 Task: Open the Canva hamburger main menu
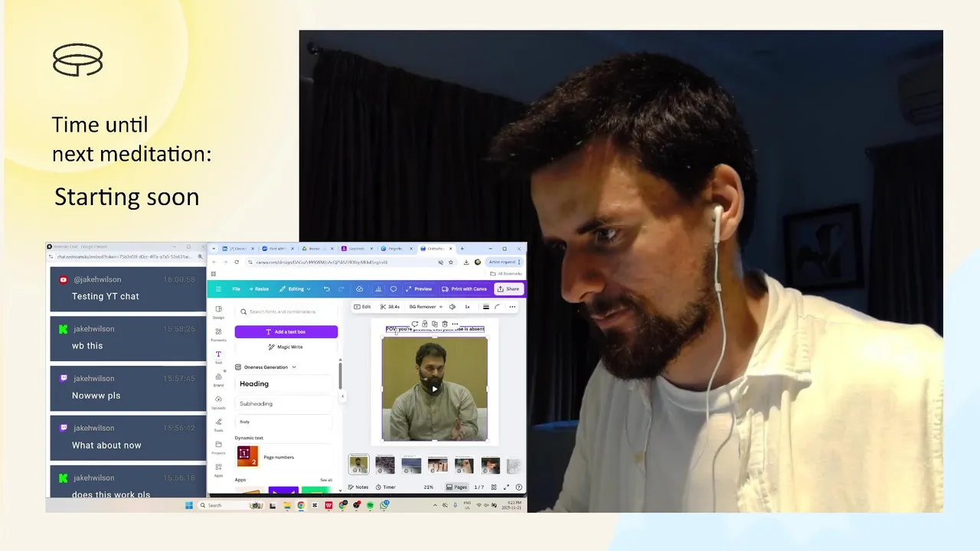coord(218,289)
